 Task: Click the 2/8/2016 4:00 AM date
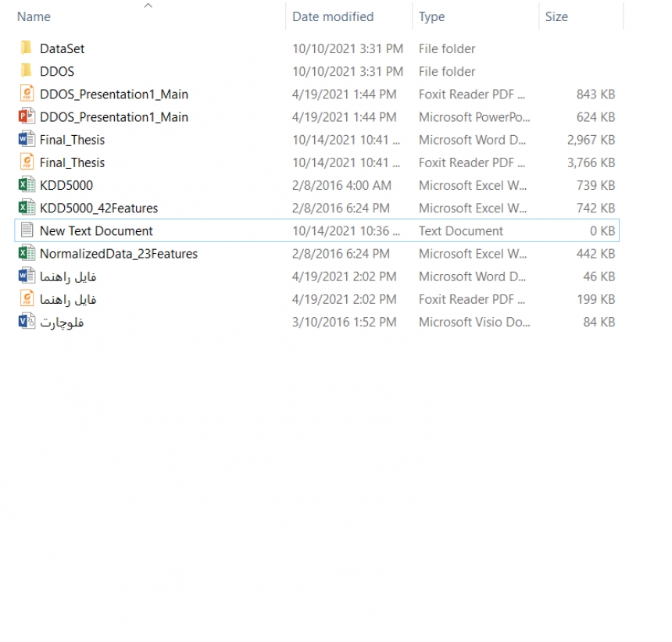click(341, 185)
